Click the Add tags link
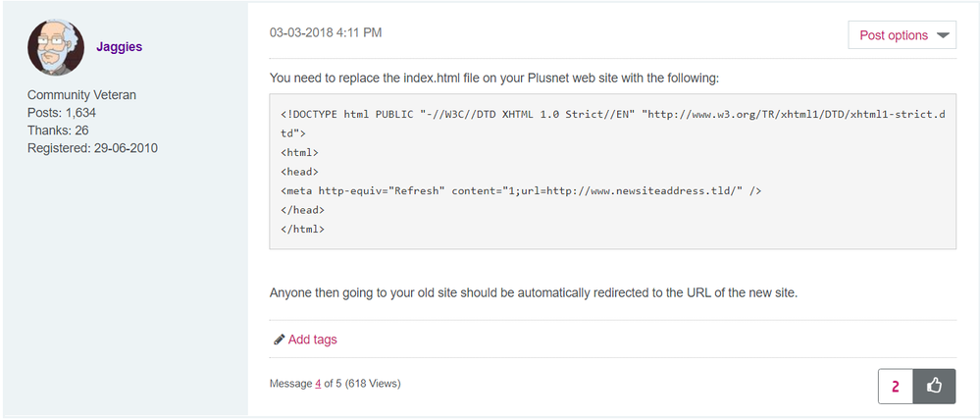Screen dimensions: 980x419 [312, 340]
